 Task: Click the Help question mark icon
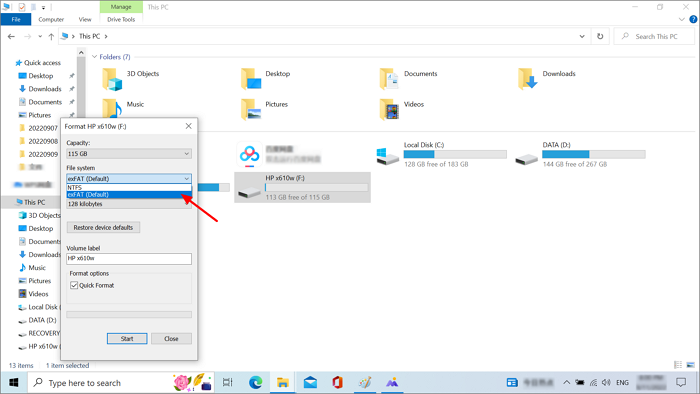click(693, 19)
